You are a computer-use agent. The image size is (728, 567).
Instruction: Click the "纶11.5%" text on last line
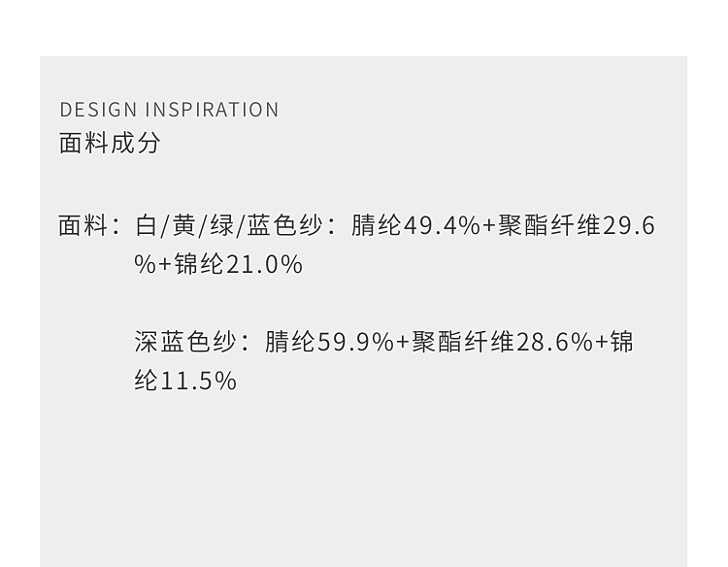185,381
